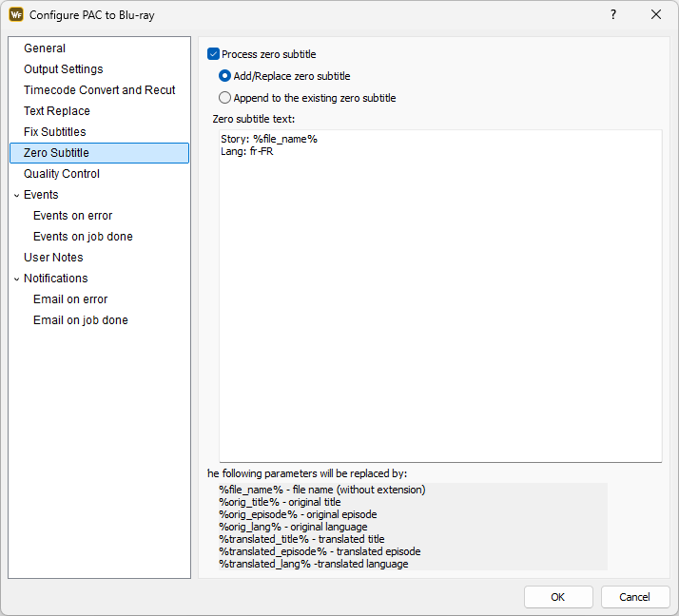Screen dimensions: 679x616
Task: Click the help question mark button
Action: click(613, 15)
